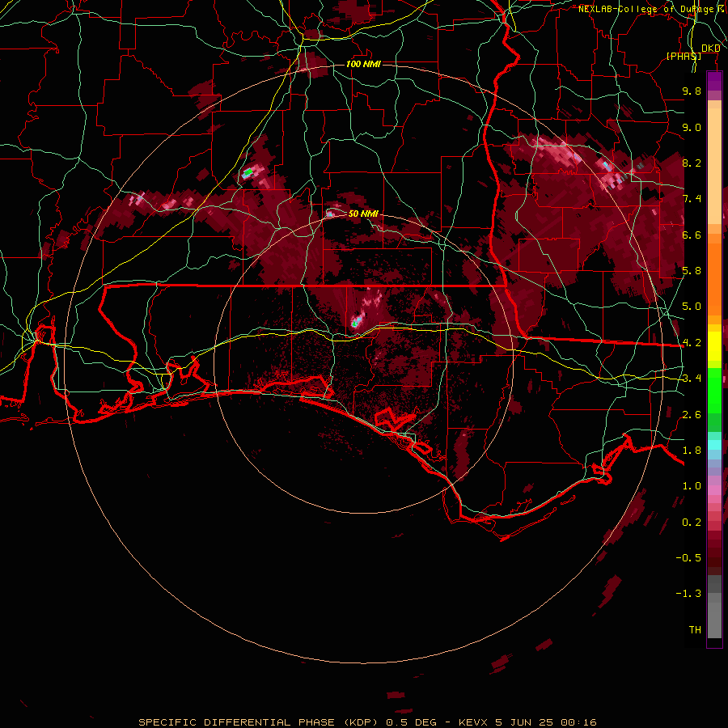The height and width of the screenshot is (728, 728).
Task: Click the 100 NMI range ring label
Action: coord(363,64)
